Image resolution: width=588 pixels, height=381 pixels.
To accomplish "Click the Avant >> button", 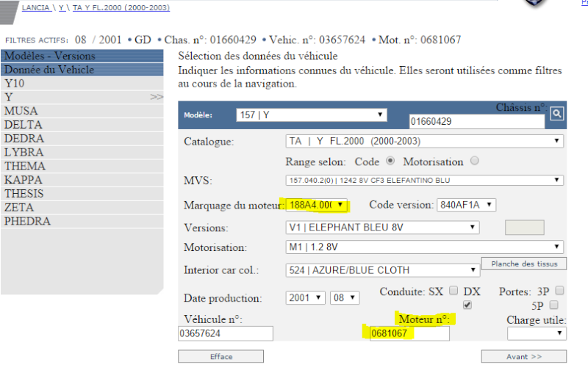I will [524, 356].
